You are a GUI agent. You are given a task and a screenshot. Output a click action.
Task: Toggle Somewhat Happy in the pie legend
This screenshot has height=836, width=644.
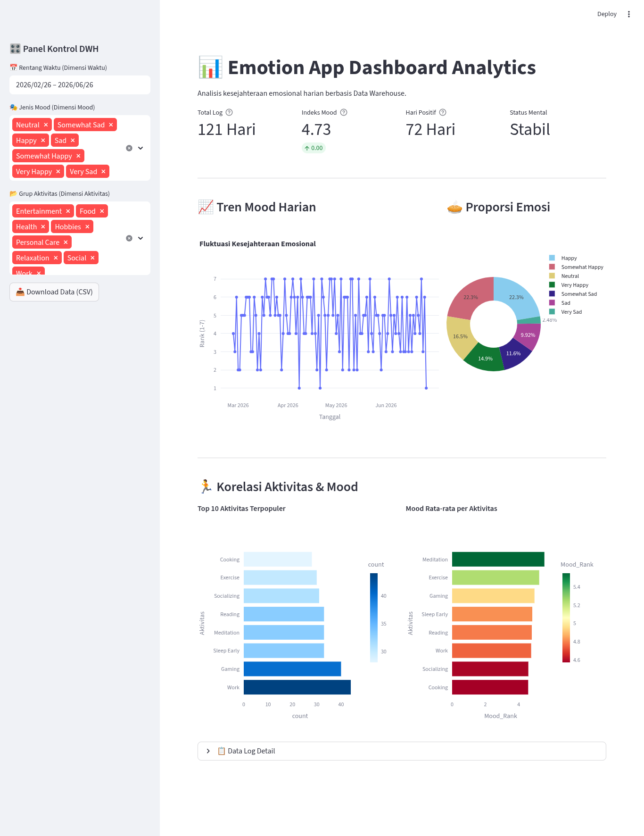(x=576, y=267)
